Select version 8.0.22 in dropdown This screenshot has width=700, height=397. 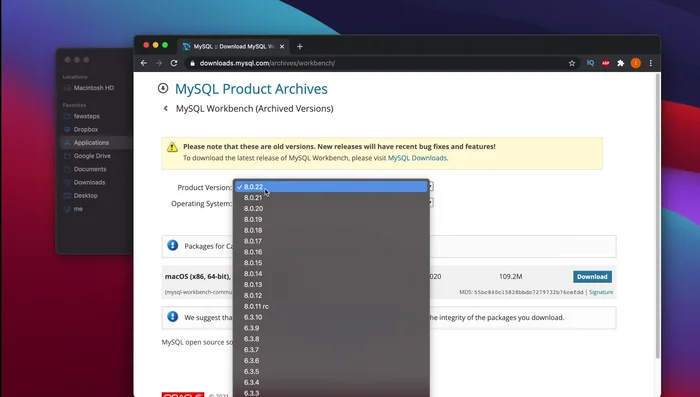pos(331,187)
